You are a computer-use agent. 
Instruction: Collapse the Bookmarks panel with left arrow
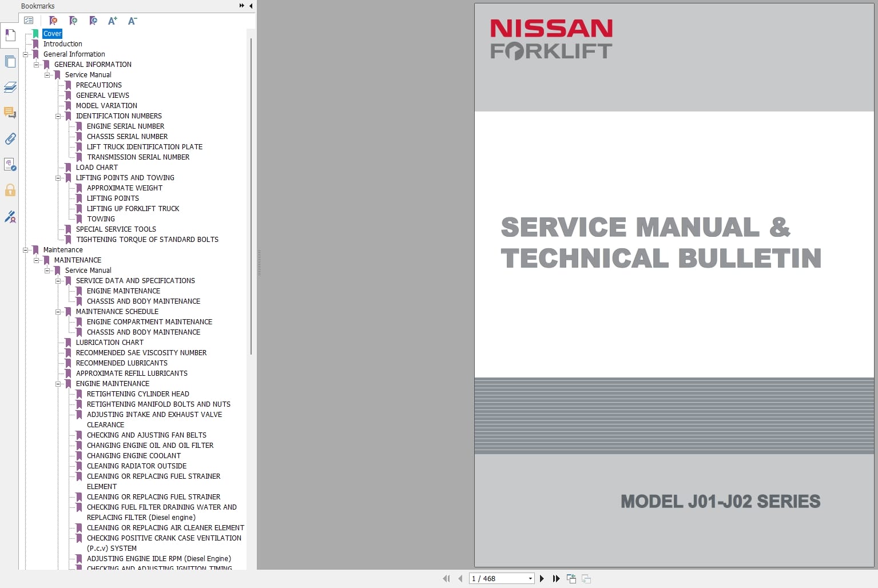click(251, 6)
